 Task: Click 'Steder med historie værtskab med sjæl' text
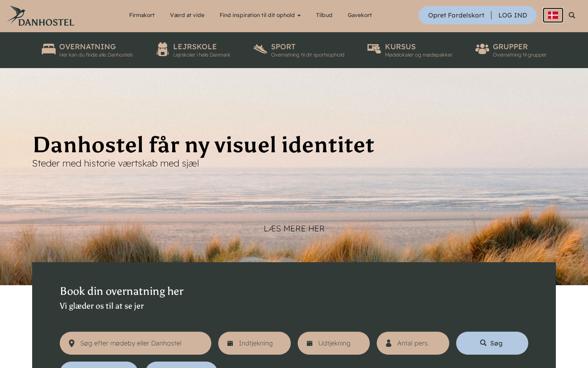116,163
